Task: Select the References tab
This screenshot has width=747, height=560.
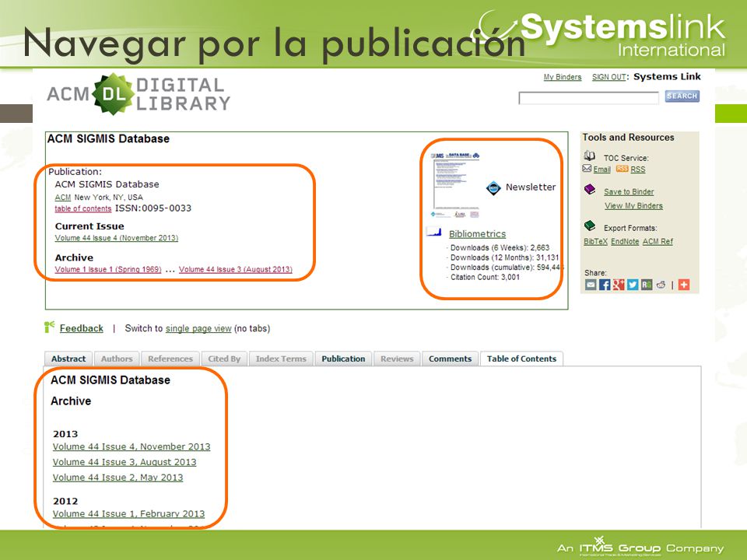Action: [170, 359]
